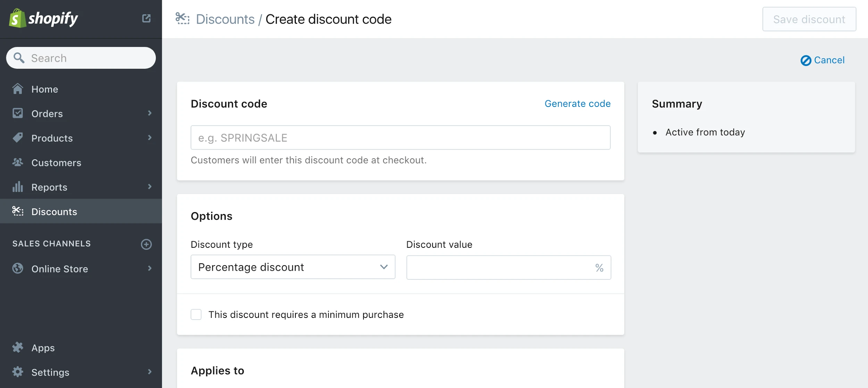Screen dimensions: 868x388
Task: Click the Home house icon
Action: tap(18, 89)
